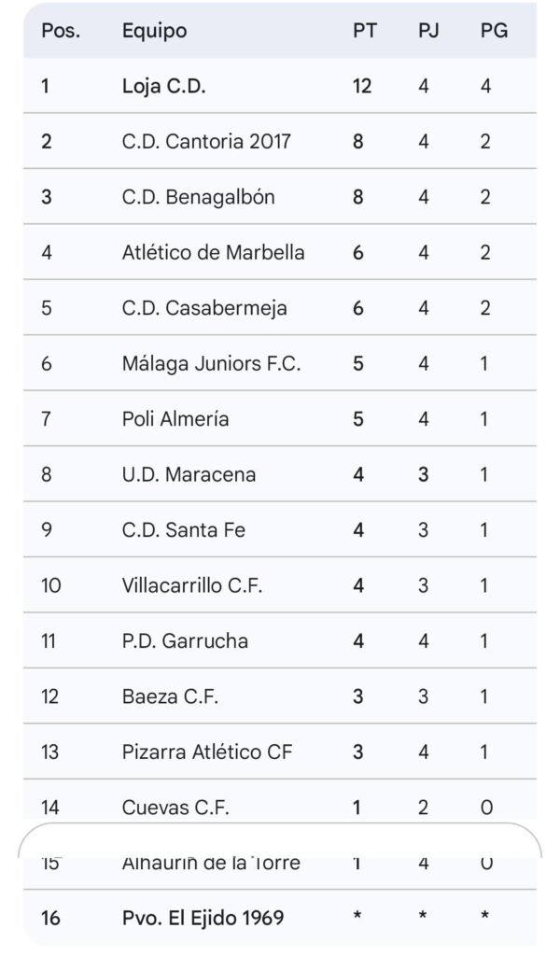Click the "Equipo" column header
This screenshot has width=560, height=956.
point(154,31)
